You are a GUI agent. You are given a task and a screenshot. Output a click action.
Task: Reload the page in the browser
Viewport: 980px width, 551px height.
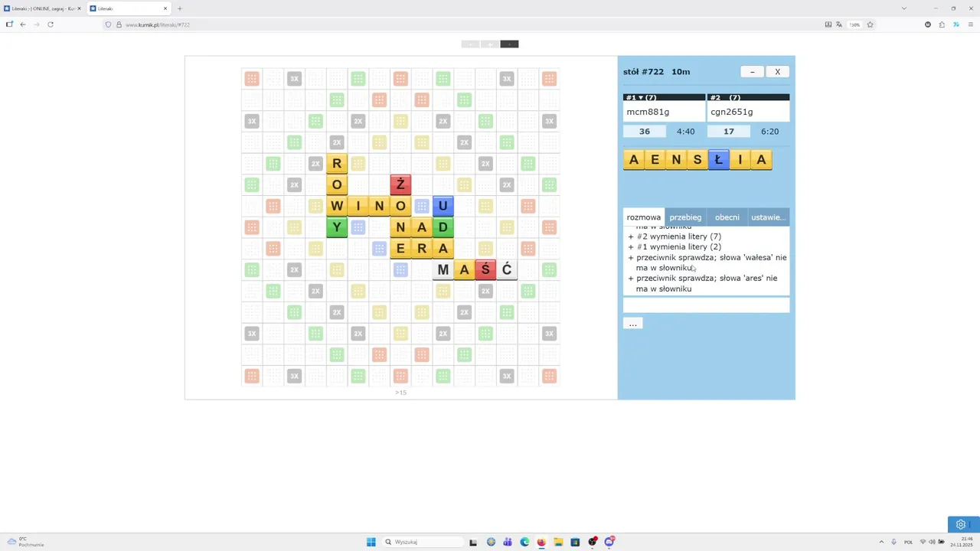click(51, 24)
